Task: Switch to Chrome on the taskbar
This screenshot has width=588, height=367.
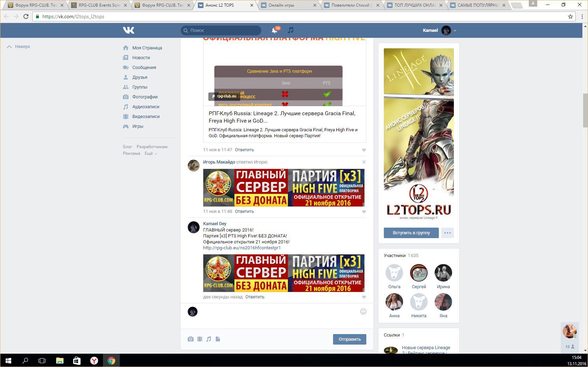Action: coord(111,360)
